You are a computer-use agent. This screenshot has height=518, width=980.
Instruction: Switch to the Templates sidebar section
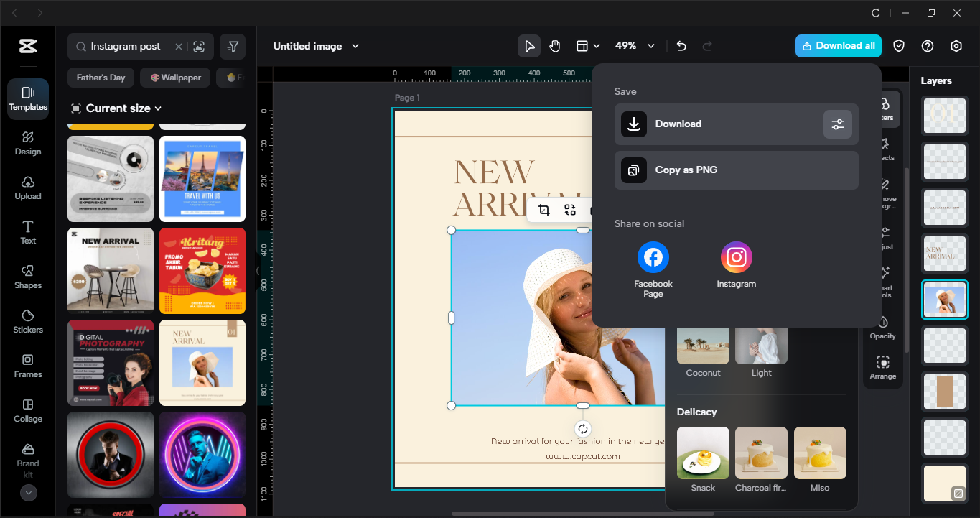27,98
